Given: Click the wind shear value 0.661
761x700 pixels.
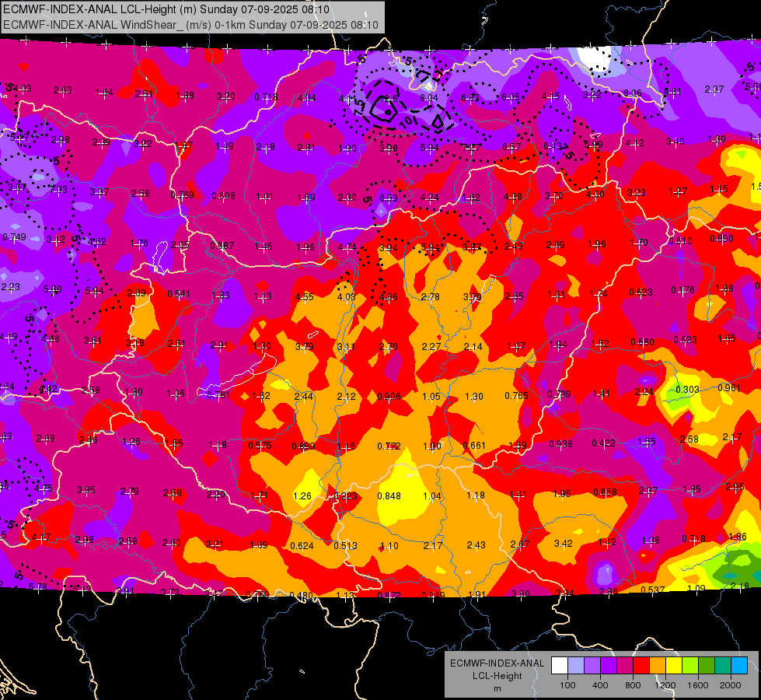Looking at the screenshot, I should pyautogui.click(x=474, y=446).
